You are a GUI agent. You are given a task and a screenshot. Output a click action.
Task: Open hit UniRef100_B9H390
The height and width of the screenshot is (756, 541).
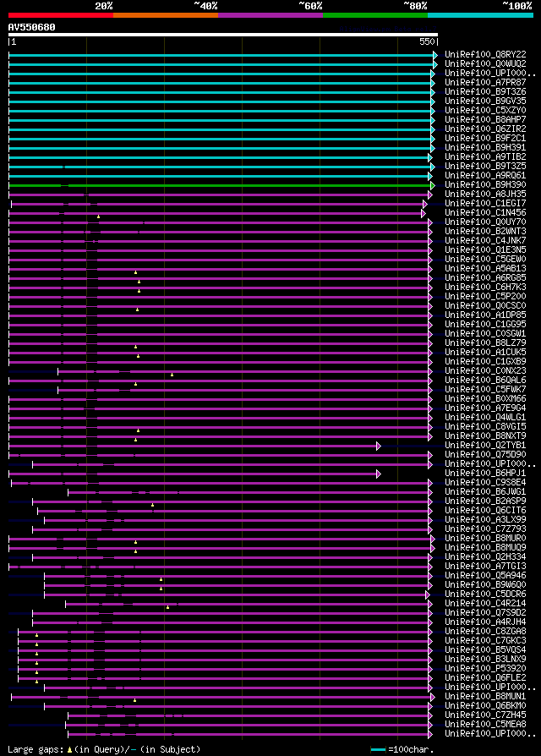point(485,185)
